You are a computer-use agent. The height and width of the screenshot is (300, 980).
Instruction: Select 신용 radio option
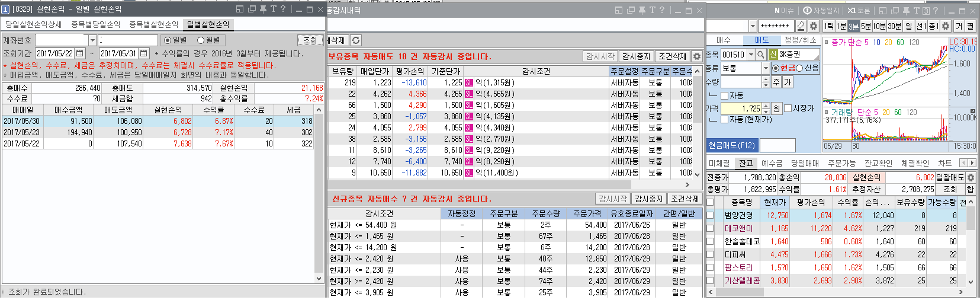tap(799, 68)
